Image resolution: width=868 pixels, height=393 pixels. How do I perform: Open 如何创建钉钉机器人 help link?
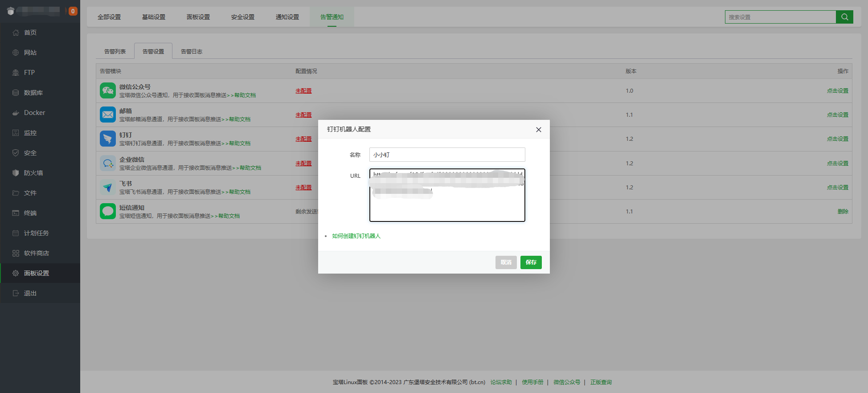pyautogui.click(x=356, y=236)
